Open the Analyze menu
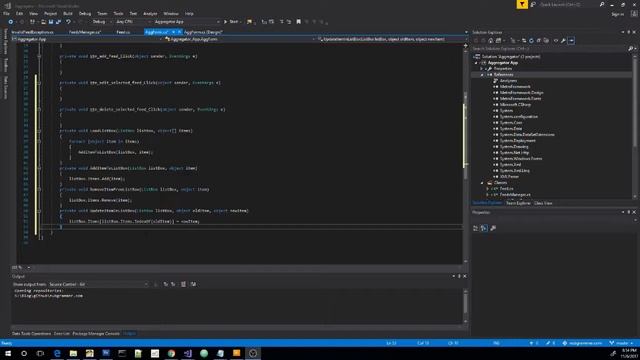This screenshot has width=640, height=360. pyautogui.click(x=150, y=13)
